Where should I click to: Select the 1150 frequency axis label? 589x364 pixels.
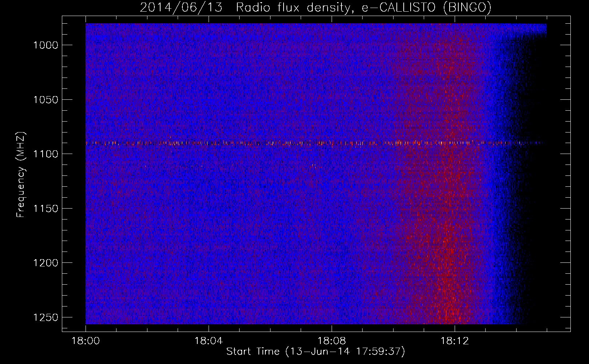point(46,209)
